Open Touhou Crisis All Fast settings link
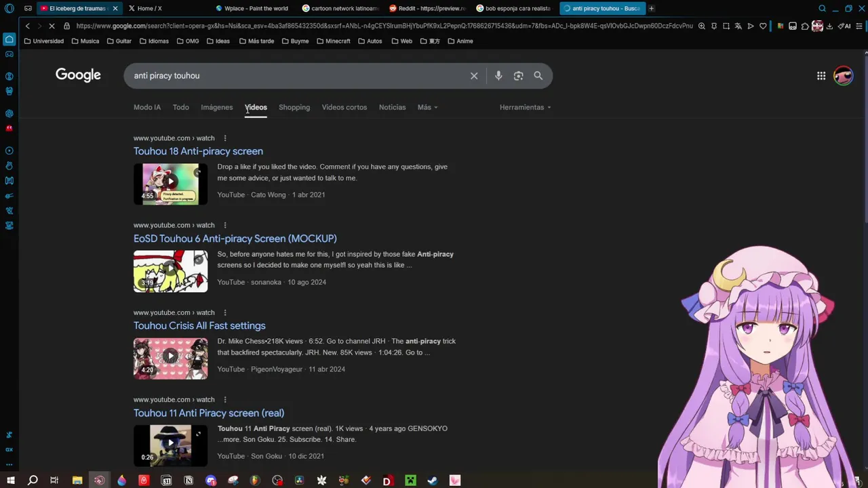 click(199, 326)
